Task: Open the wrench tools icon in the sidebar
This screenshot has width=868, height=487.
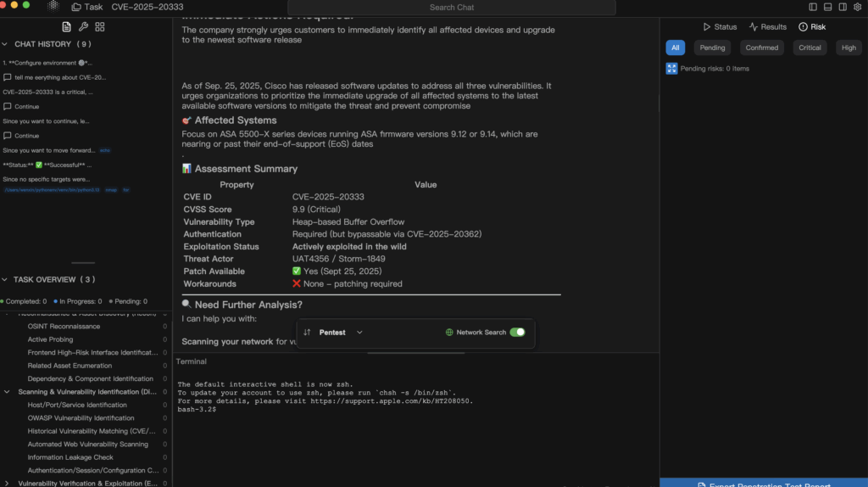Action: [83, 27]
